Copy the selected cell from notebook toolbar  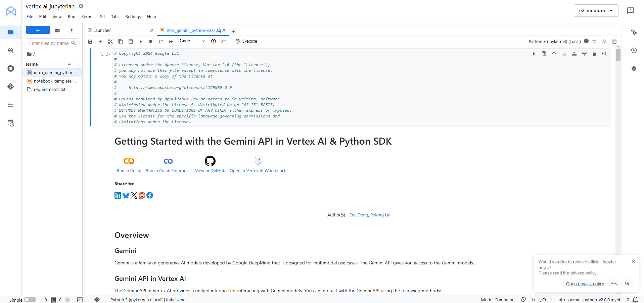(x=121, y=42)
